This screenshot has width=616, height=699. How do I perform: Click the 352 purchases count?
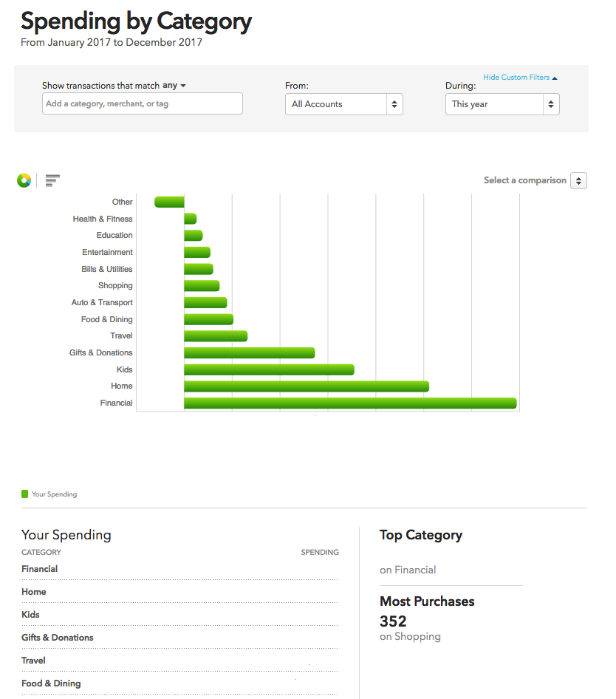(x=393, y=621)
